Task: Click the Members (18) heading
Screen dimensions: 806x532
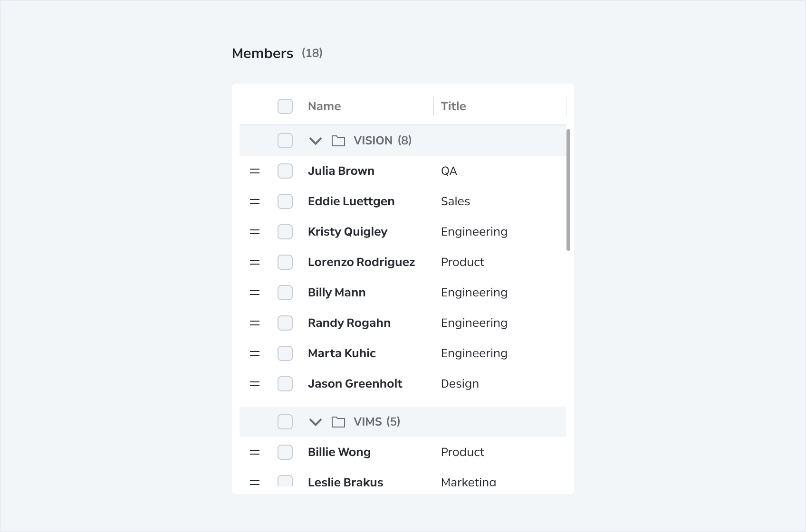Action: [x=277, y=53]
